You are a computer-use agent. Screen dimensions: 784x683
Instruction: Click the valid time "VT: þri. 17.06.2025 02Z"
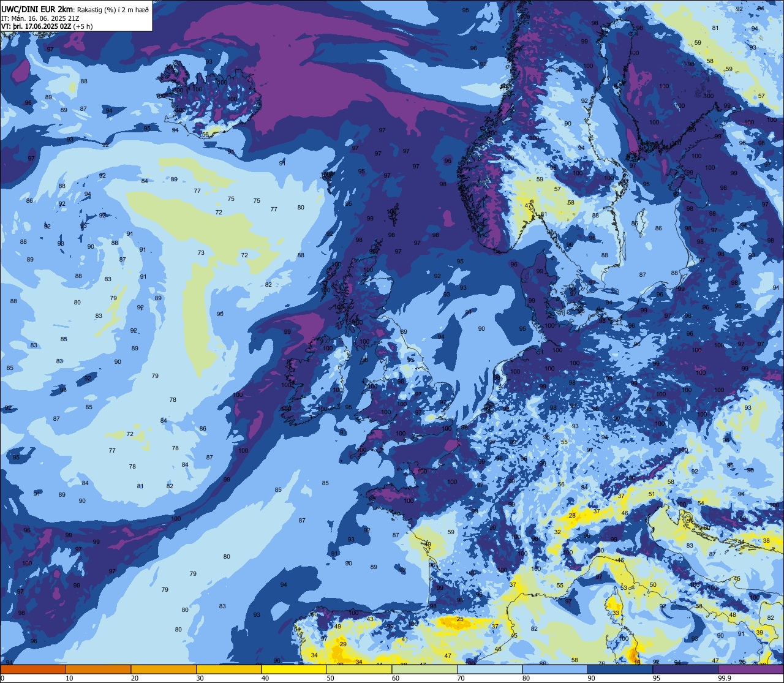pyautogui.click(x=37, y=27)
